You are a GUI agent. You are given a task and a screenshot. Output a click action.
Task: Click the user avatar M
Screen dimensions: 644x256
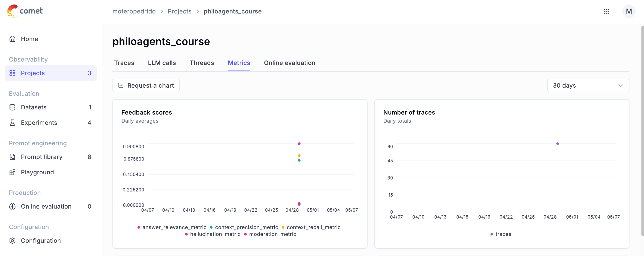coord(629,11)
